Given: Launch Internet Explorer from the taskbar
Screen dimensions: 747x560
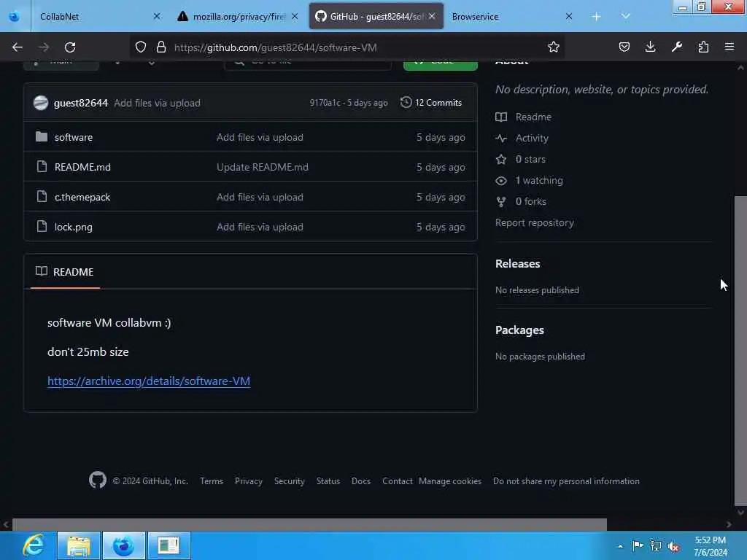Looking at the screenshot, I should [34, 545].
